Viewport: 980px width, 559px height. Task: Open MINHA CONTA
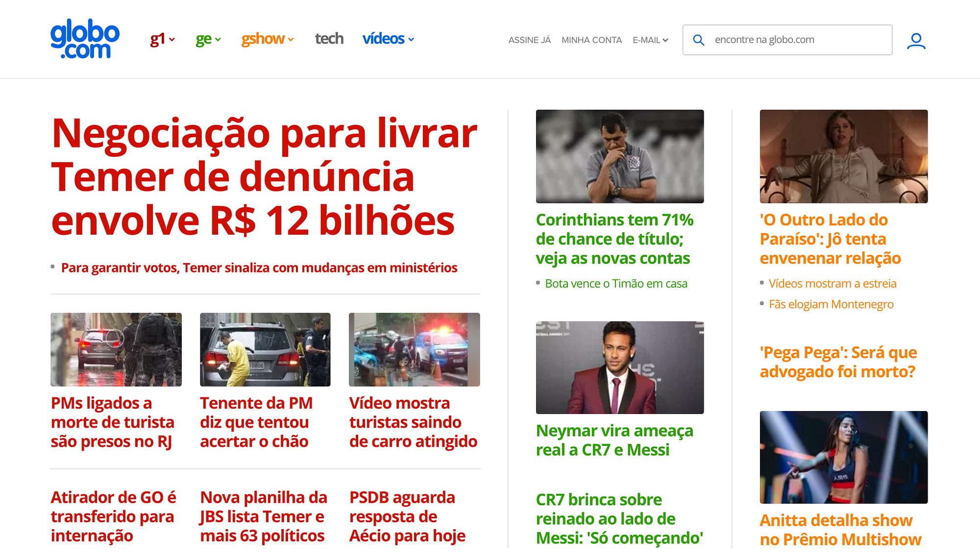pos(591,40)
